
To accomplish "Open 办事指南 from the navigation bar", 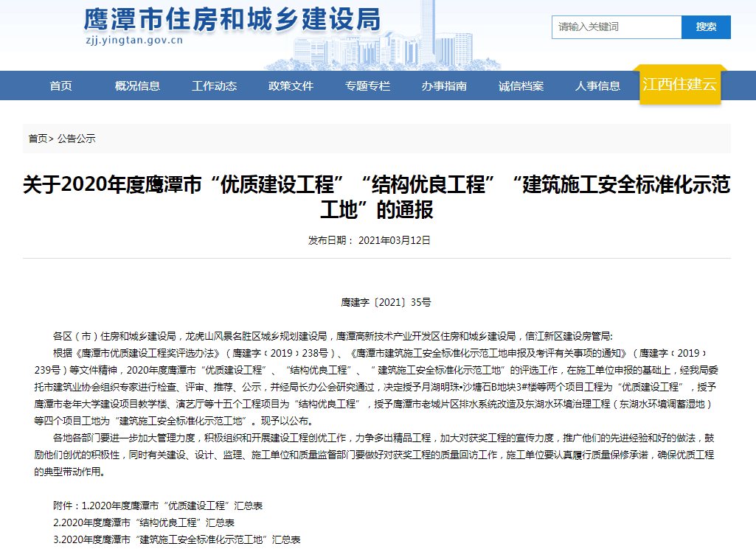I will [444, 85].
